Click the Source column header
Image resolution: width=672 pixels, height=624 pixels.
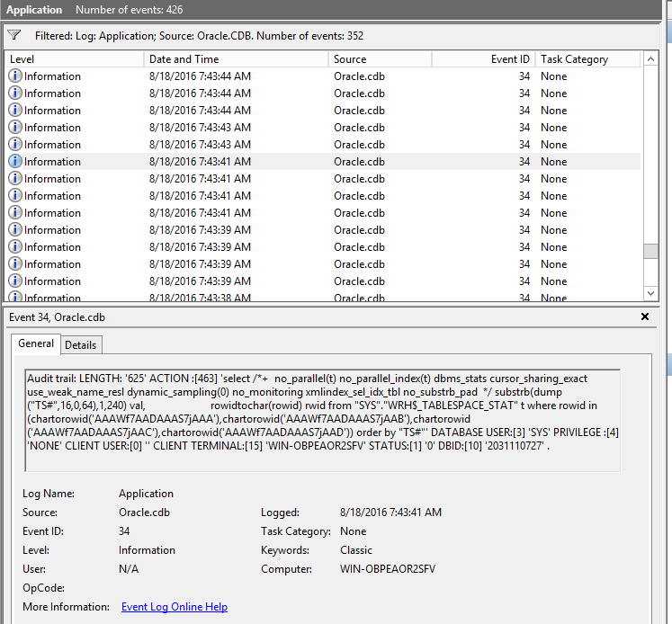click(x=378, y=59)
